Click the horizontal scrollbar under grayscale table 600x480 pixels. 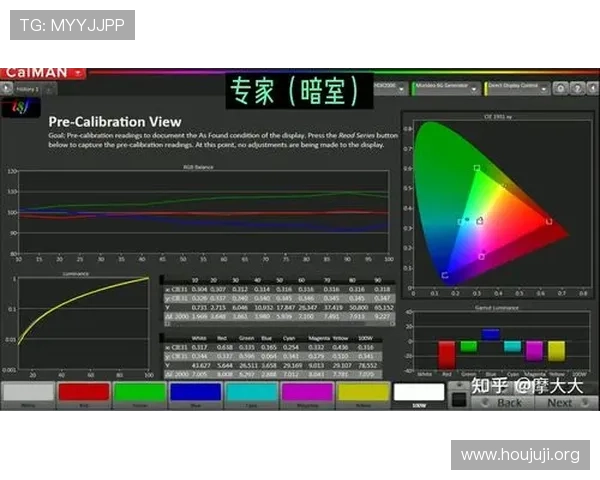pos(280,324)
